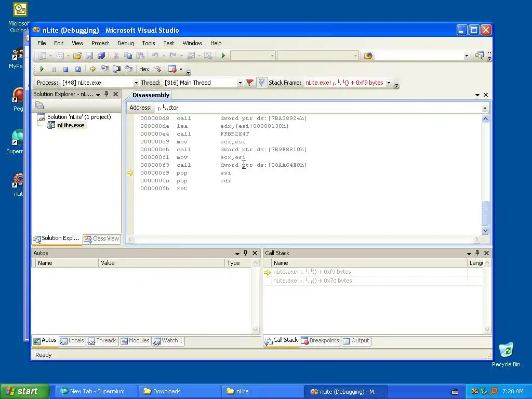
Task: Switch to the Locals tab
Action: (72, 341)
